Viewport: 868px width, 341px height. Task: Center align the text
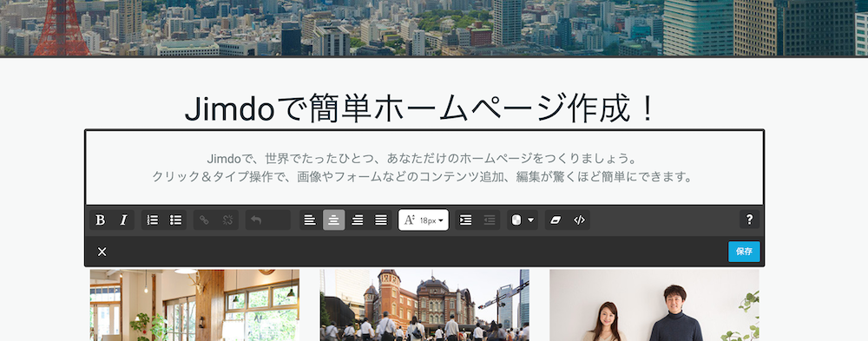pyautogui.click(x=334, y=220)
